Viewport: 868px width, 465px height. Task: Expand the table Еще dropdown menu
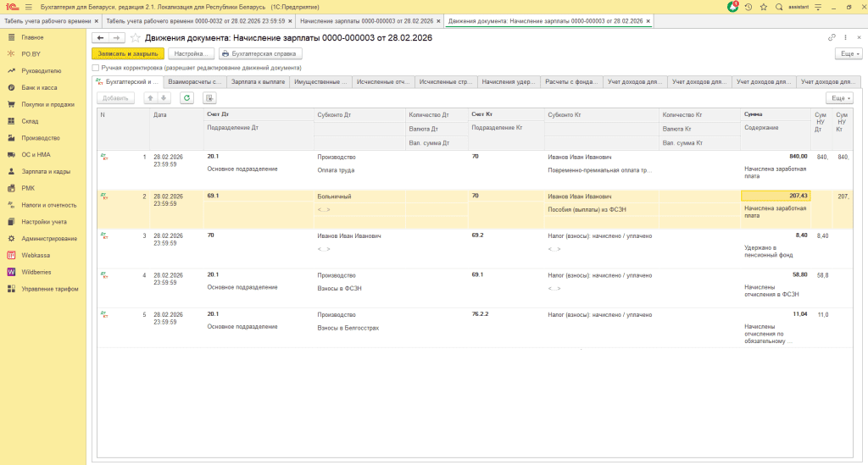838,98
